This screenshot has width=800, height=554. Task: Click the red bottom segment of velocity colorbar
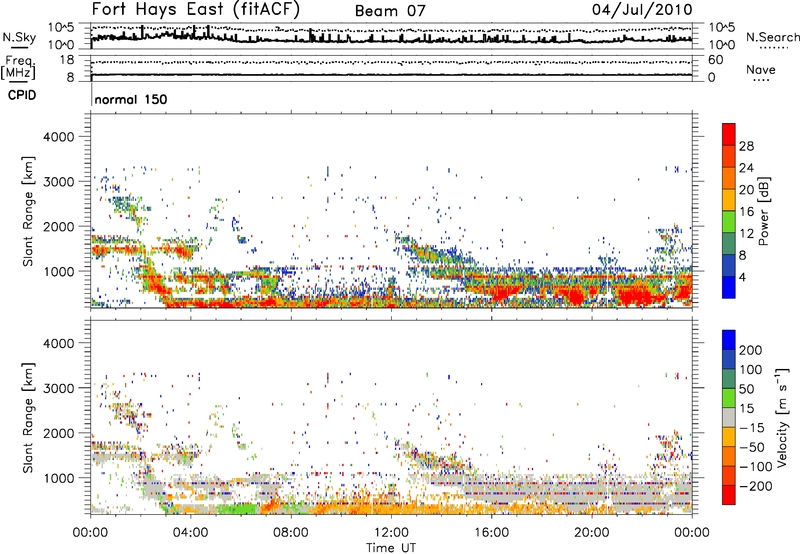coord(729,495)
